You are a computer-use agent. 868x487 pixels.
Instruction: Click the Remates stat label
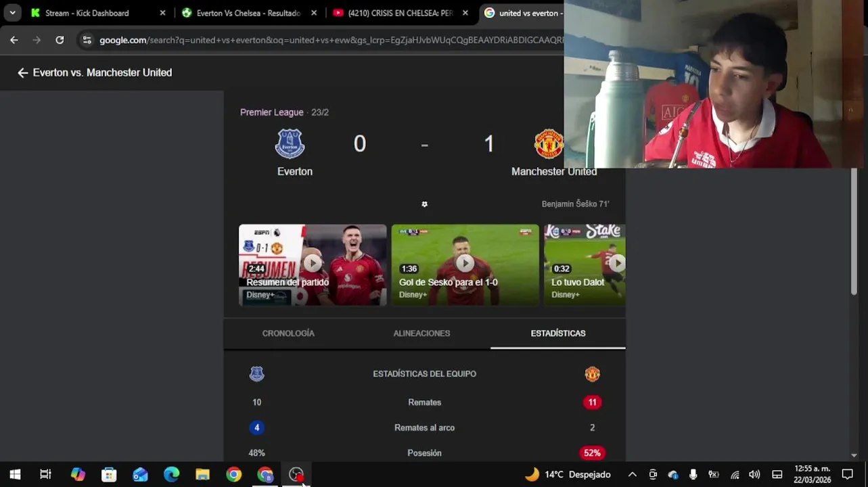[424, 402]
